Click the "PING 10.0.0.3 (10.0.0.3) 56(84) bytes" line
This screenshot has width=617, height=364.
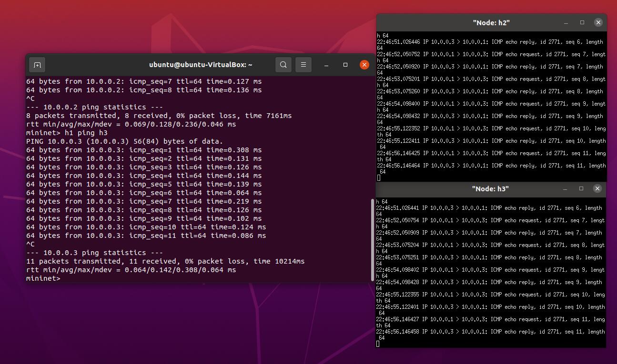[124, 141]
